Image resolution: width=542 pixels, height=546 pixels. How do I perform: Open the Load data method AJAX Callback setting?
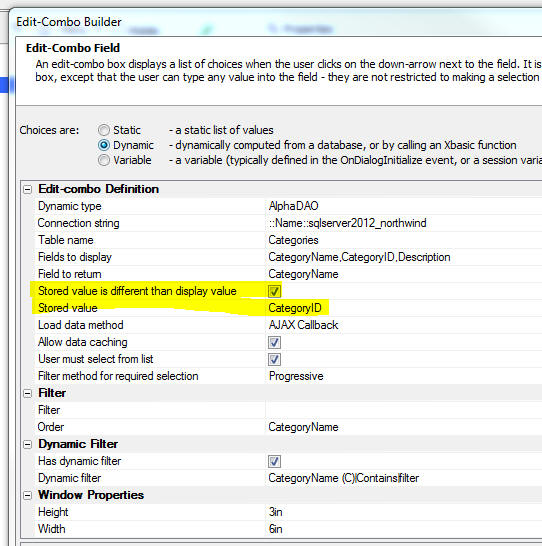pos(404,325)
